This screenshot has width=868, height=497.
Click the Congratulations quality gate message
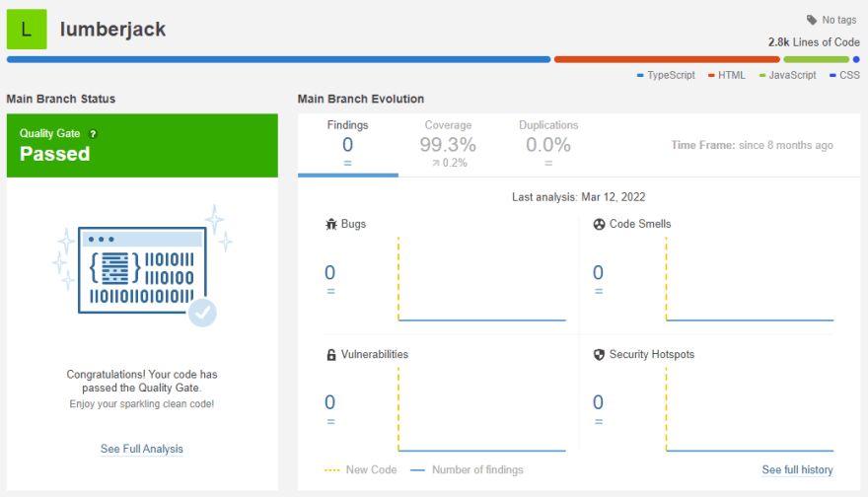click(x=142, y=382)
